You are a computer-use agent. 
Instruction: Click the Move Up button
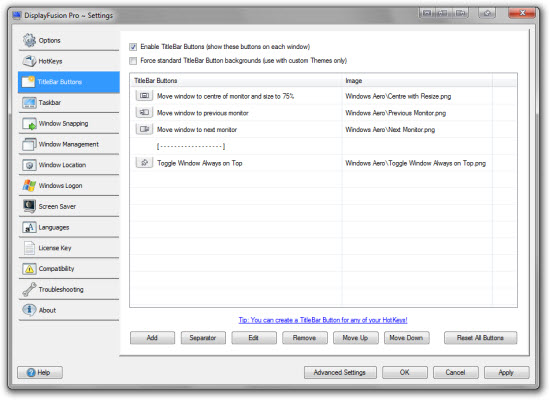356,338
